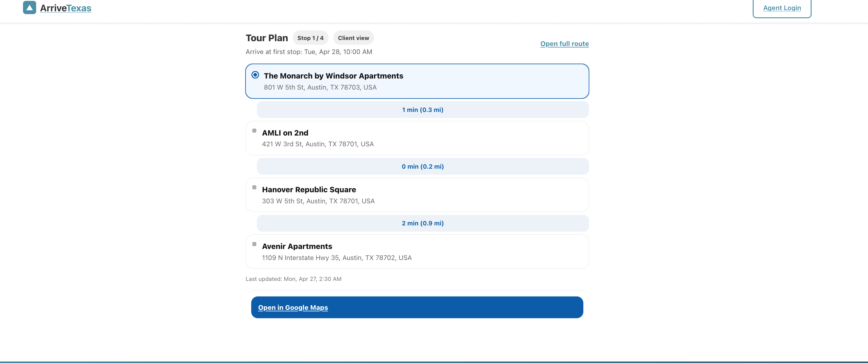This screenshot has height=363, width=868.
Task: Open the Agent Login page
Action: (x=782, y=8)
